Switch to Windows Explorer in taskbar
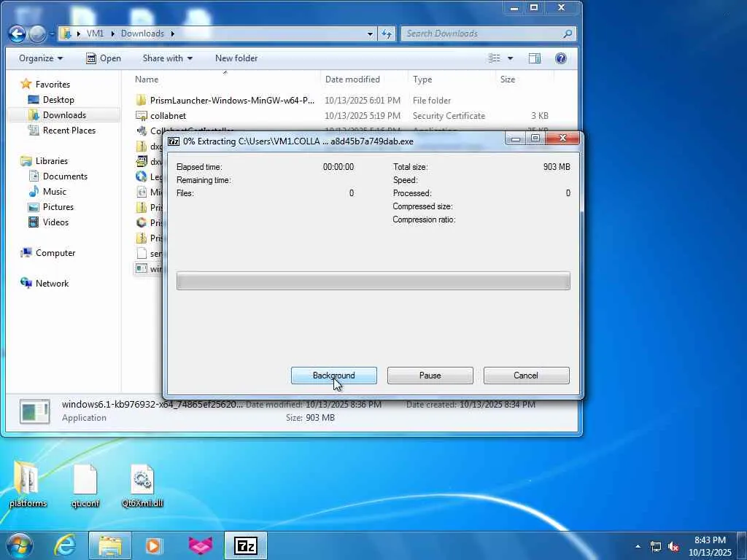 click(x=110, y=545)
